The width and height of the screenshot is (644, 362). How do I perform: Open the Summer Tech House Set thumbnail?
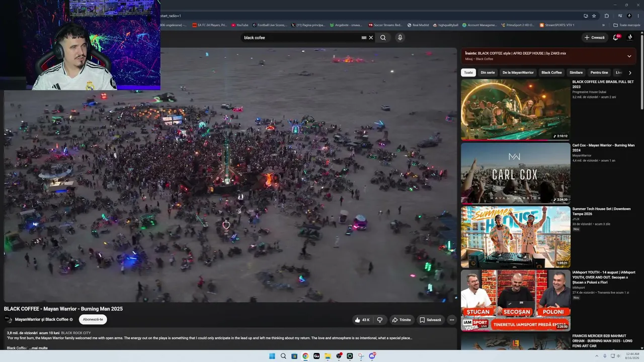(516, 237)
